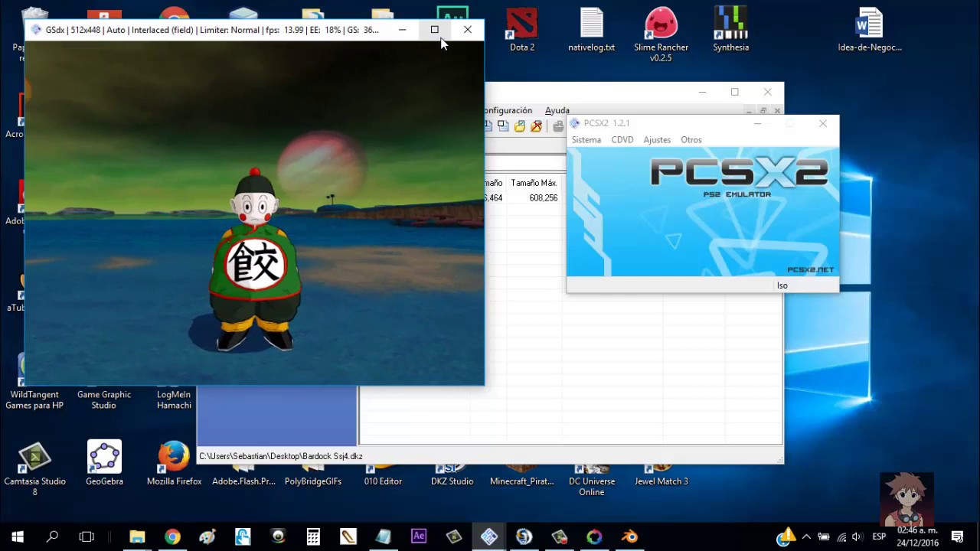
Task: Open taskbar search
Action: pyautogui.click(x=52, y=536)
